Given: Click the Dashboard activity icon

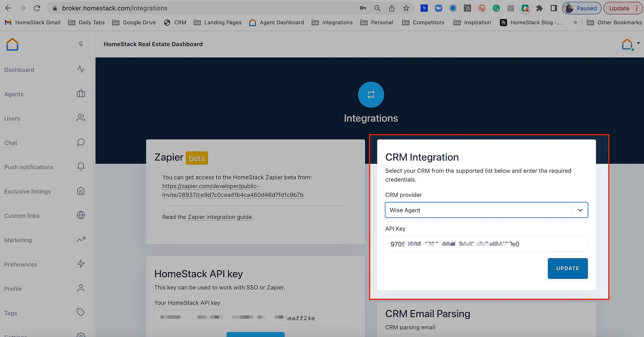Looking at the screenshot, I should (x=81, y=69).
